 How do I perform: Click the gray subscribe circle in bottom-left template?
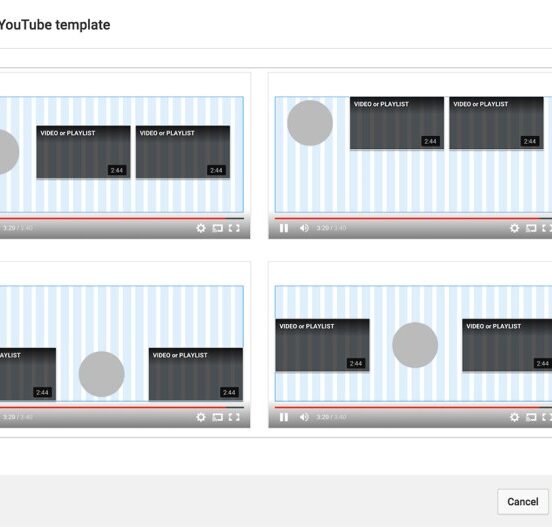tap(101, 374)
